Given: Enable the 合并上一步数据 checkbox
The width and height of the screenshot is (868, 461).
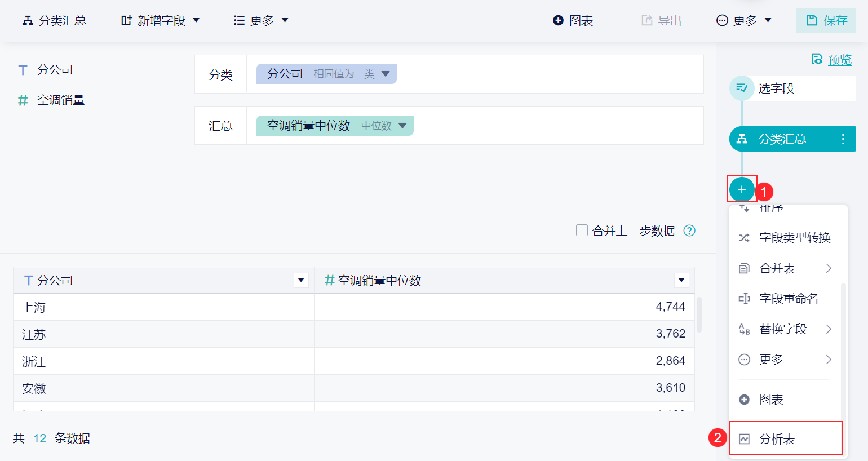Looking at the screenshot, I should (582, 230).
